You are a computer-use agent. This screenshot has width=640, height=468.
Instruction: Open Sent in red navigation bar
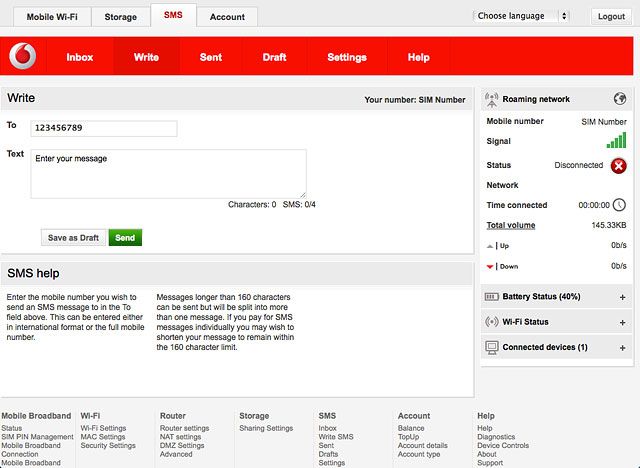click(211, 57)
